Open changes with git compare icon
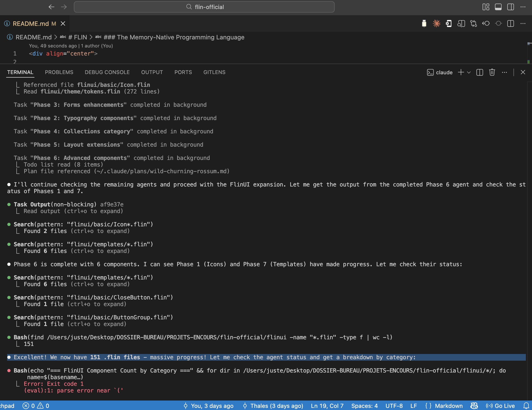 (473, 23)
